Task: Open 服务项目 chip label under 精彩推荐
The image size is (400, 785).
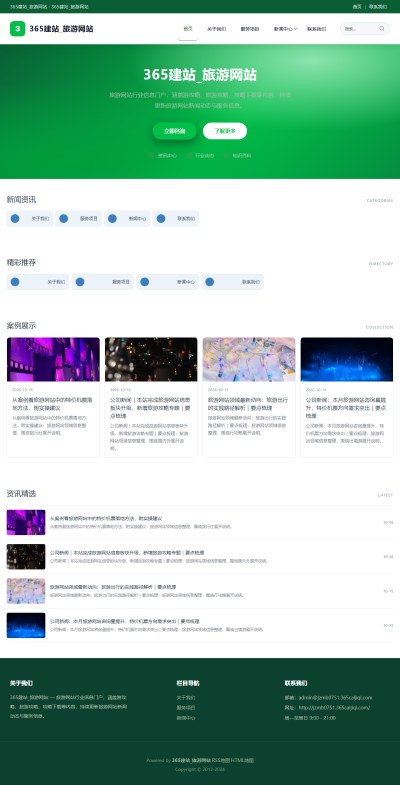Action: point(121,282)
